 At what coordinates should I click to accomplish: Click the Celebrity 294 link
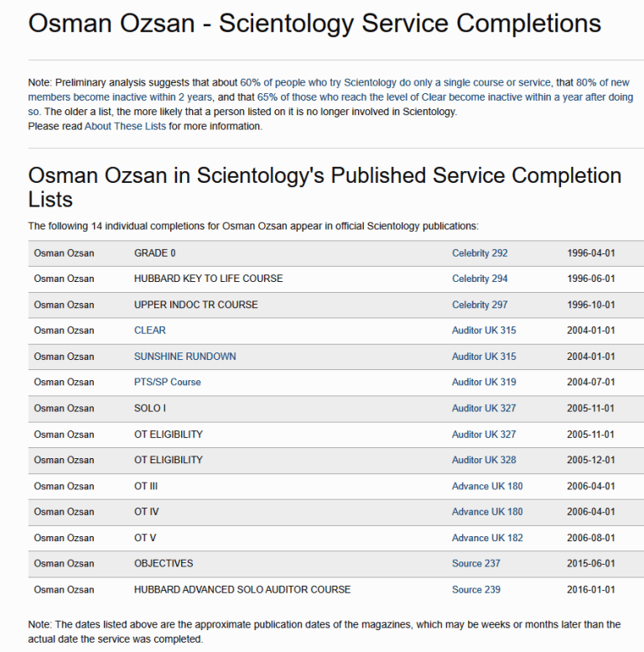pyautogui.click(x=480, y=279)
